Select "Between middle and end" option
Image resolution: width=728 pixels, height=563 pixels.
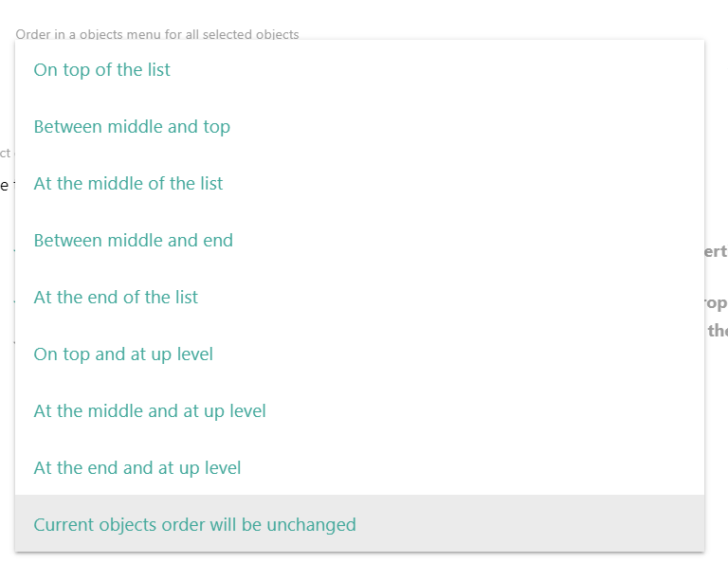(x=133, y=240)
